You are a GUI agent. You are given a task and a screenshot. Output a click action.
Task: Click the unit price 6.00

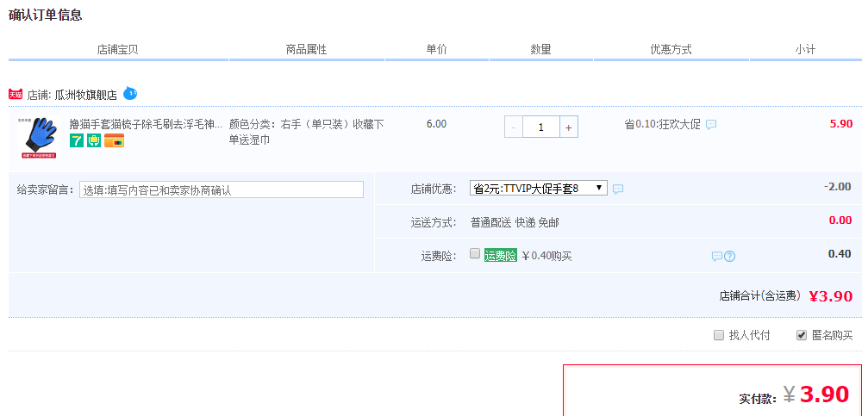click(x=436, y=124)
